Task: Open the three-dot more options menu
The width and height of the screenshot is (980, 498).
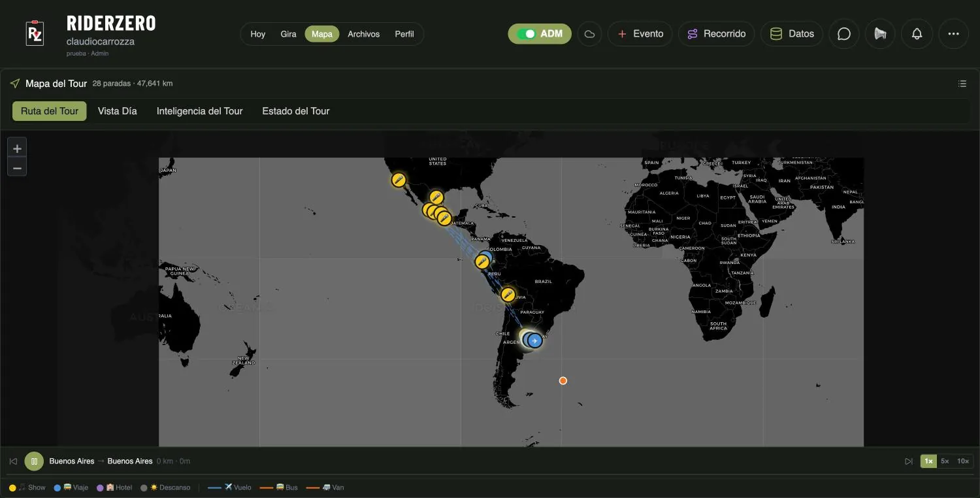Action: [953, 34]
